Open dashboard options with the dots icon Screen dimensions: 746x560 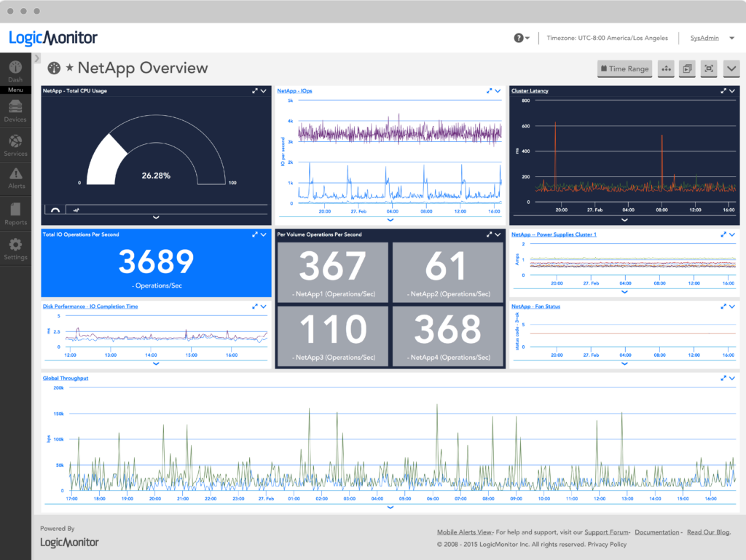(x=667, y=68)
